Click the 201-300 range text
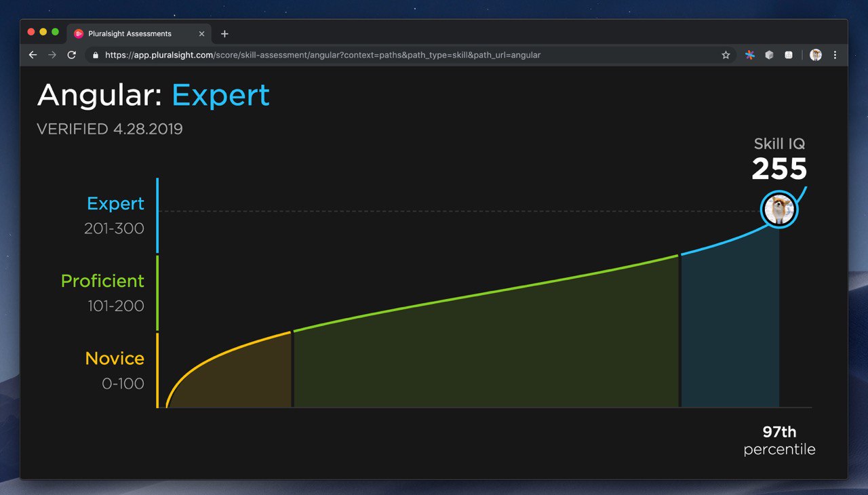Image resolution: width=868 pixels, height=495 pixels. click(114, 229)
